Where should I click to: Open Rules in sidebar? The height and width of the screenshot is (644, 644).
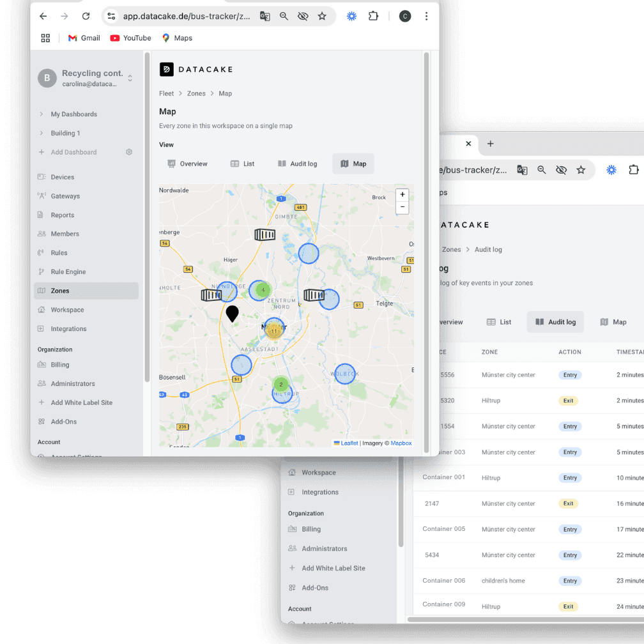click(x=59, y=252)
